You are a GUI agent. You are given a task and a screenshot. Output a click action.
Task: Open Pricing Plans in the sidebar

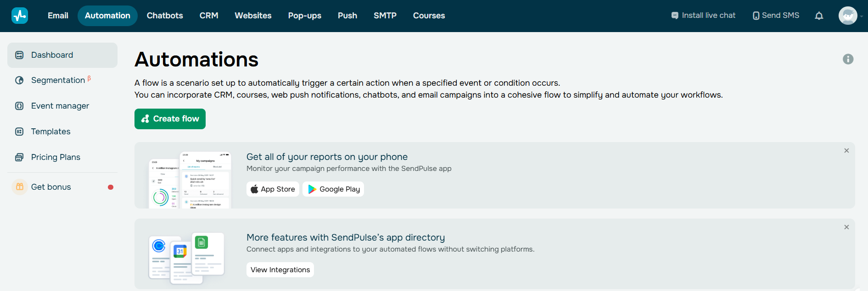pyautogui.click(x=62, y=157)
